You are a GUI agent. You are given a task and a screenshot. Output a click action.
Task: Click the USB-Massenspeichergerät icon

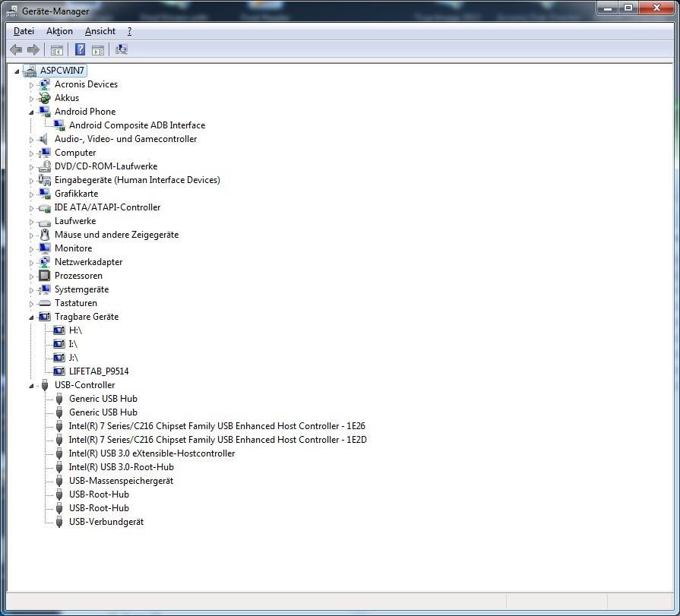(x=59, y=481)
